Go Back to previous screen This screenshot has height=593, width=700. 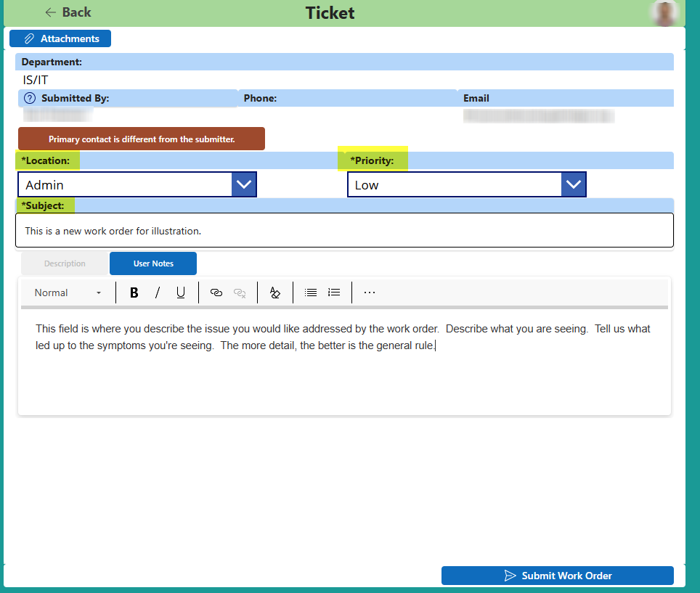click(x=68, y=12)
